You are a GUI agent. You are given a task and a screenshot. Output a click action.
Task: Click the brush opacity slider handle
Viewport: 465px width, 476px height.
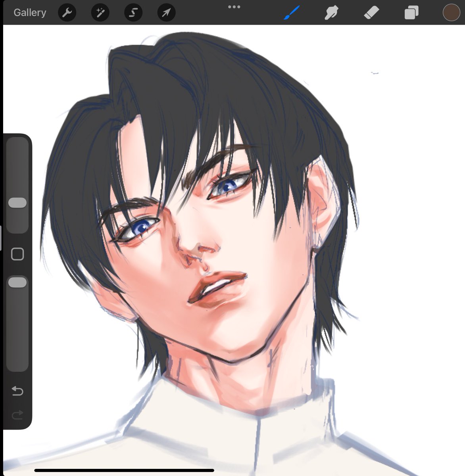pyautogui.click(x=17, y=282)
